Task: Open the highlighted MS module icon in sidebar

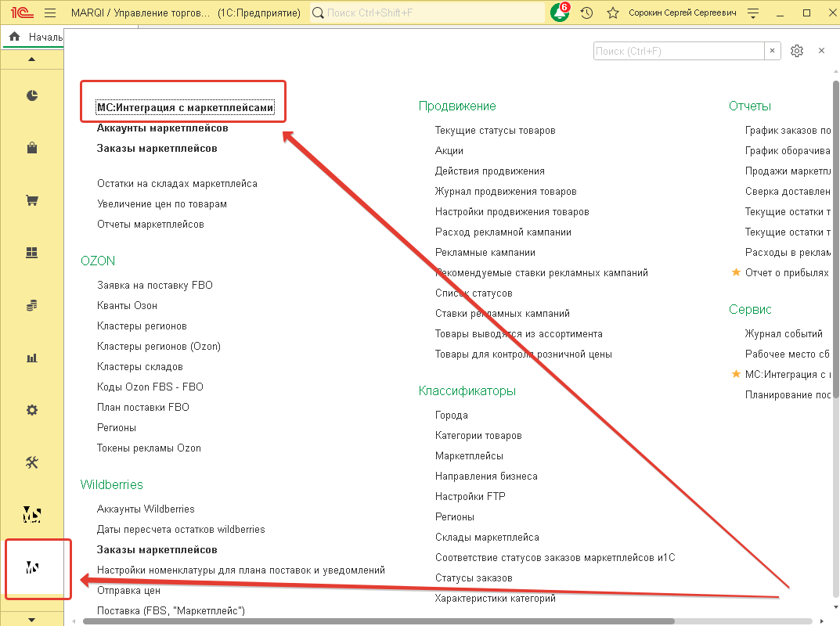Action: pos(32,567)
